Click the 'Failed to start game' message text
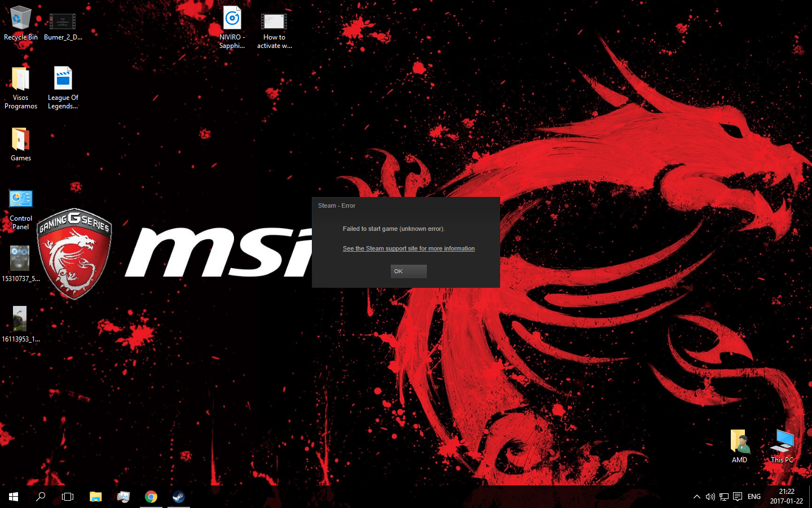812x508 pixels. click(394, 229)
